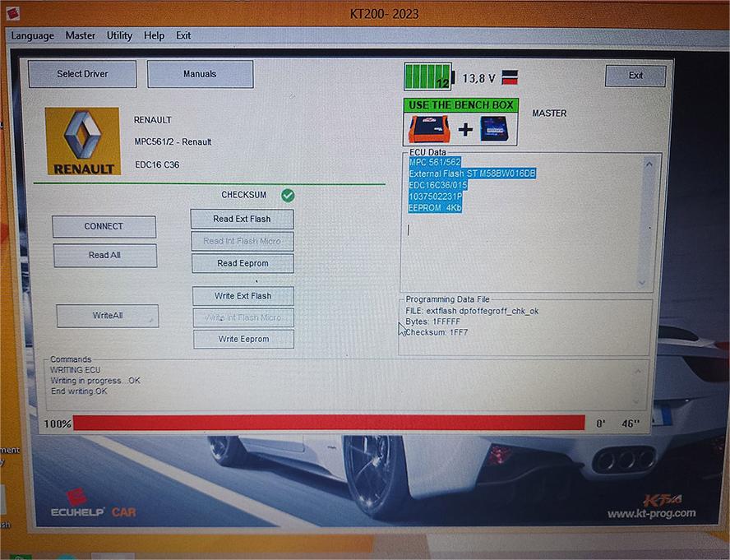Screen dimensions: 730x560
Task: Click the 'MPC561/2 - Renault' label
Action: pyautogui.click(x=173, y=141)
